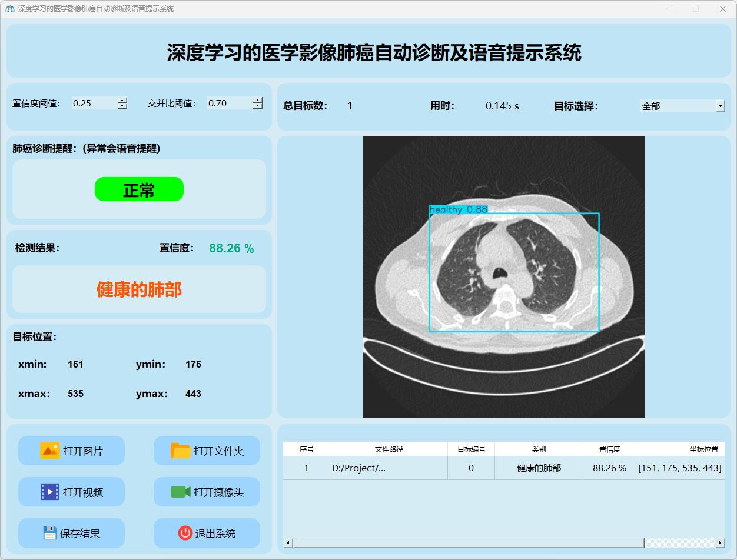The width and height of the screenshot is (737, 560).
Task: Click the 文件路径 column header
Action: 389,449
